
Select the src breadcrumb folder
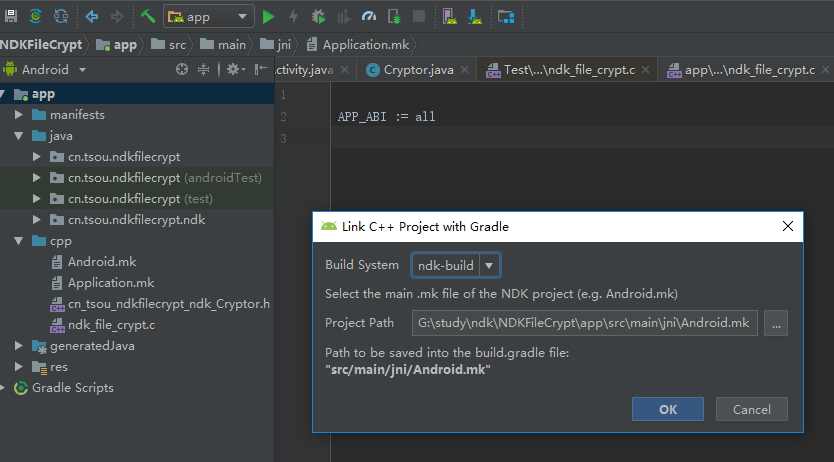[x=169, y=45]
